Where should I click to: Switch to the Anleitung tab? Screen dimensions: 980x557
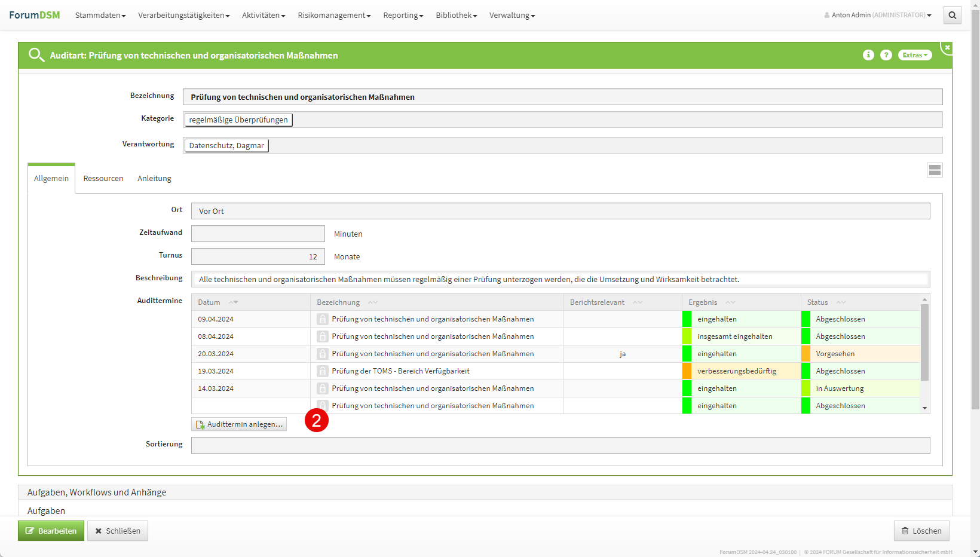click(x=154, y=179)
